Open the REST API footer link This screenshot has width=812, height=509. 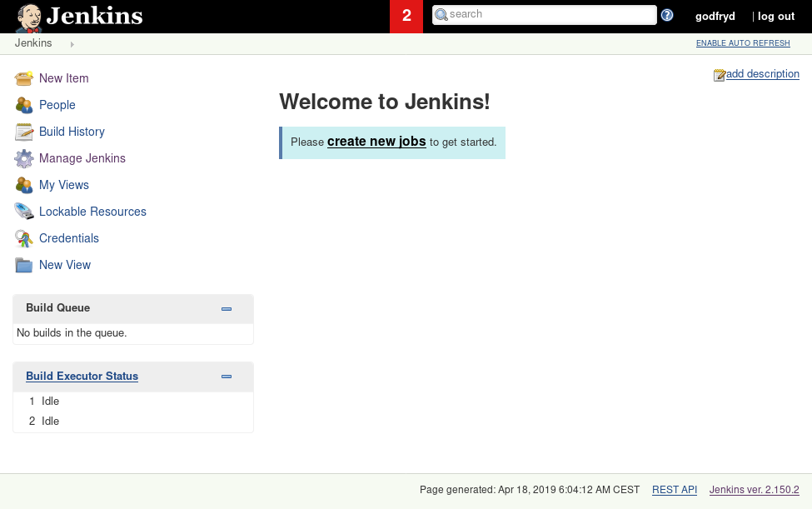675,490
